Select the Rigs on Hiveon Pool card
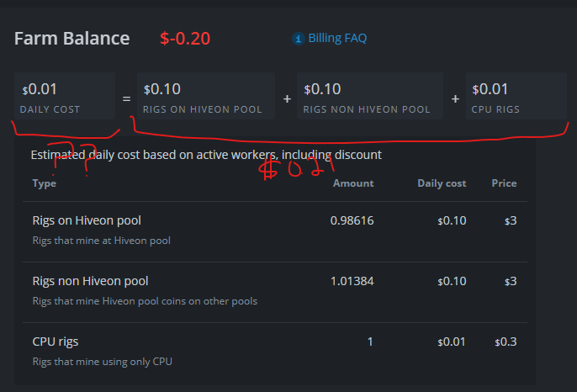The width and height of the screenshot is (577, 392). 206,96
